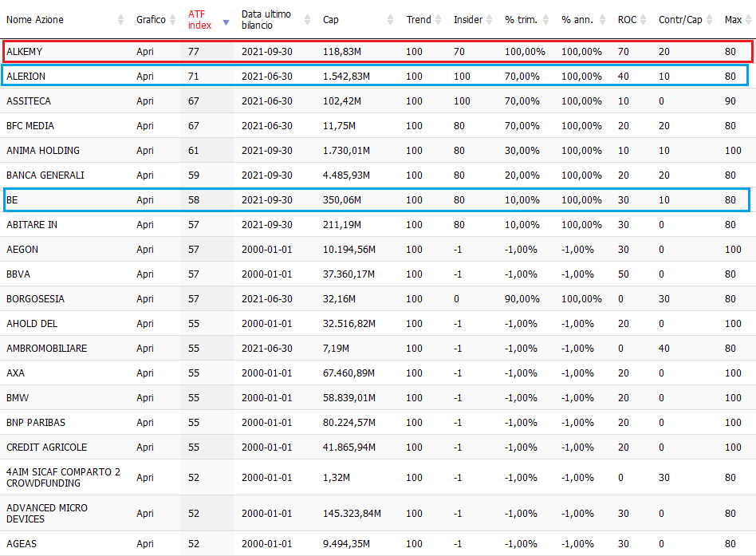Click the BORGOSESIA name cell
Image resolution: width=756 pixels, height=556 pixels.
coord(35,299)
